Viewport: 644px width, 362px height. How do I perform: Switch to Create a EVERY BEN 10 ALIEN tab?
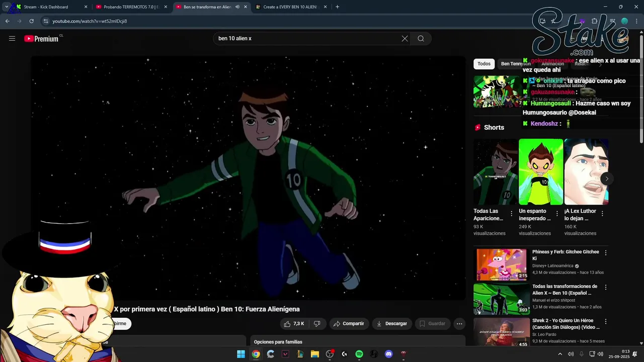click(x=291, y=7)
